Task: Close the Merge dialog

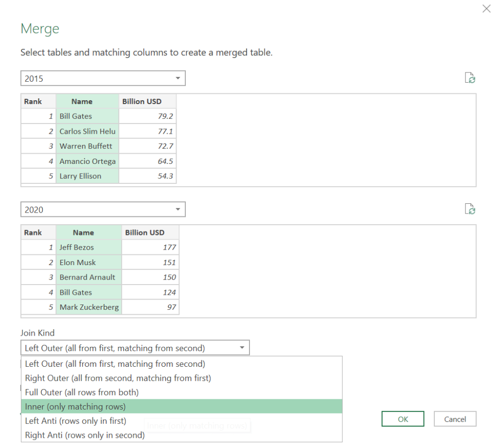Action: click(x=486, y=8)
